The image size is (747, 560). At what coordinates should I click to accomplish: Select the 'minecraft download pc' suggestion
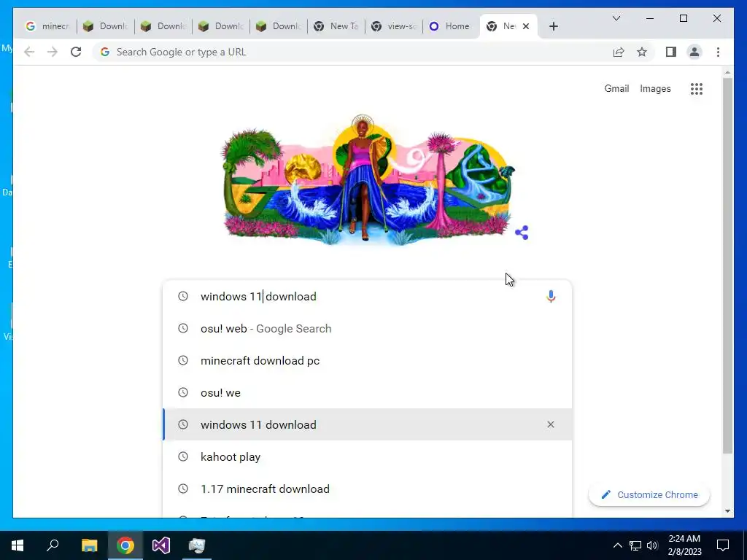(x=368, y=360)
